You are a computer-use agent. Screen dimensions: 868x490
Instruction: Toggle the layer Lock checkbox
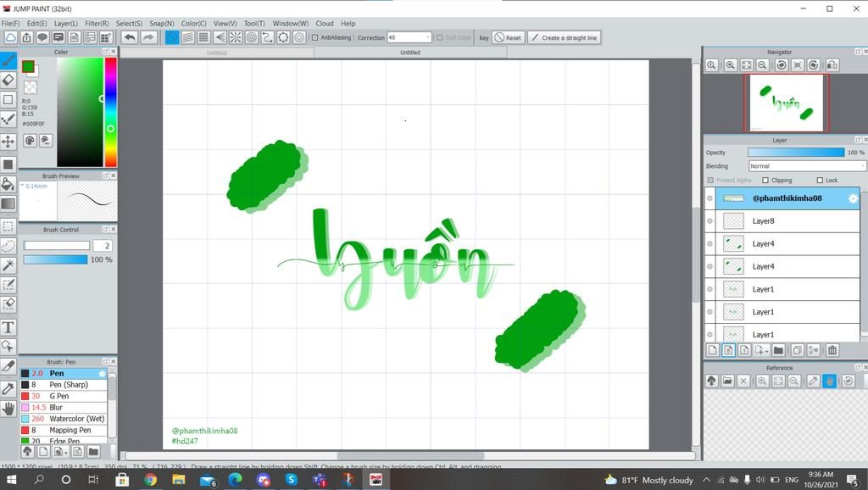(820, 180)
